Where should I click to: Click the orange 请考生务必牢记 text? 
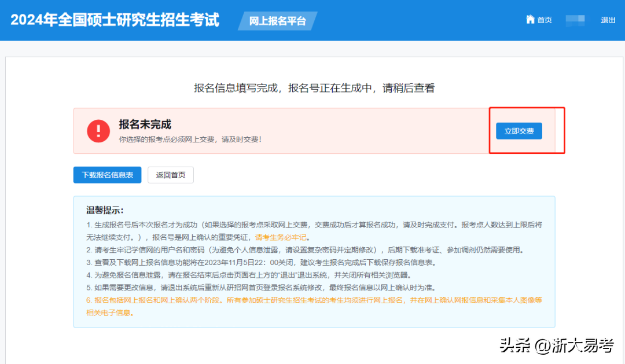[282, 237]
